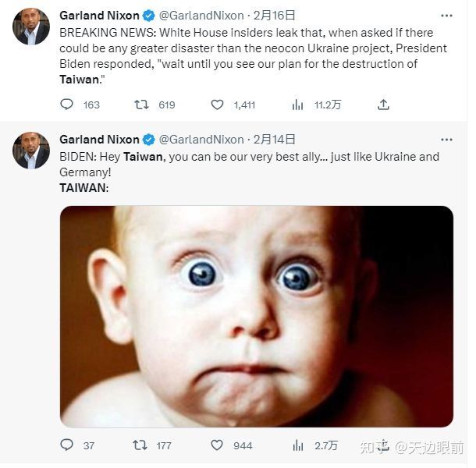Like the baby meme tweet
Image resolution: width=476 pixels, height=468 pixels.
pyautogui.click(x=218, y=445)
